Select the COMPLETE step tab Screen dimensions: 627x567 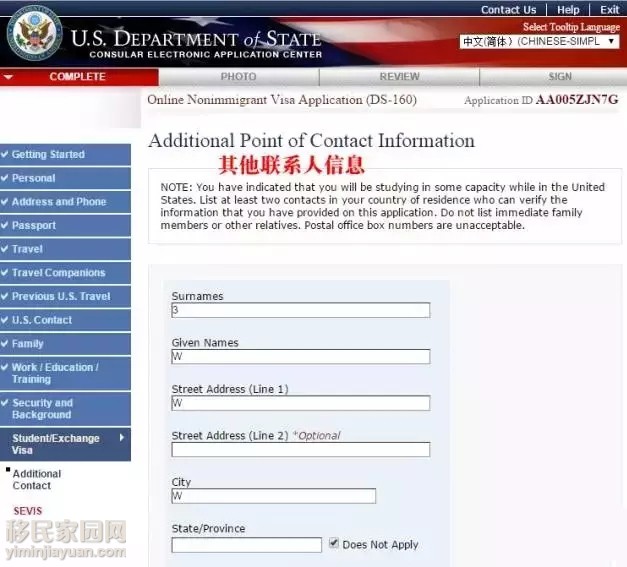pyautogui.click(x=79, y=77)
